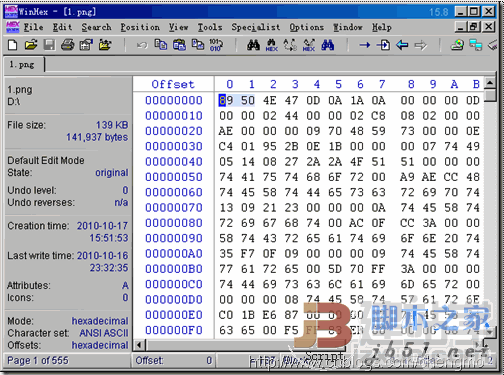Click the WinHex icon in the title bar
Viewport: 504px width, 375px height.
pos(11,12)
